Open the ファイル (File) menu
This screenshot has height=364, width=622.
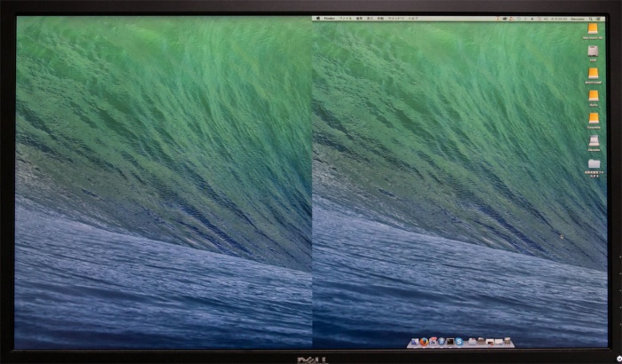346,18
